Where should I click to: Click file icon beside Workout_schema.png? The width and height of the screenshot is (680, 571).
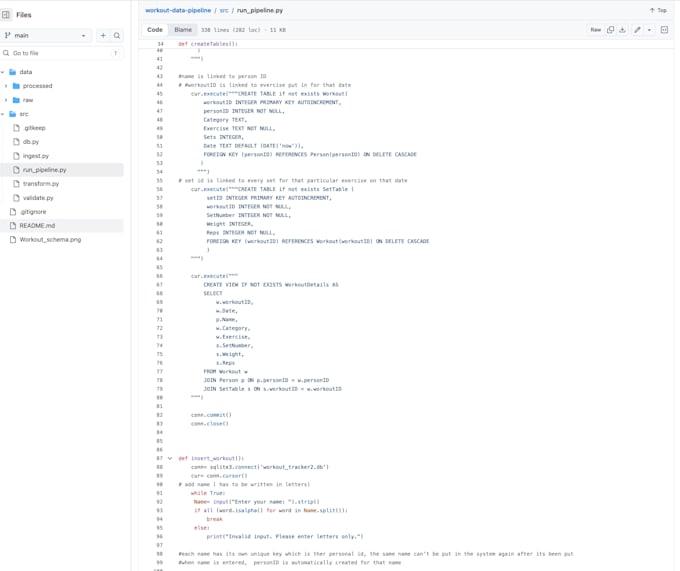(x=13, y=239)
